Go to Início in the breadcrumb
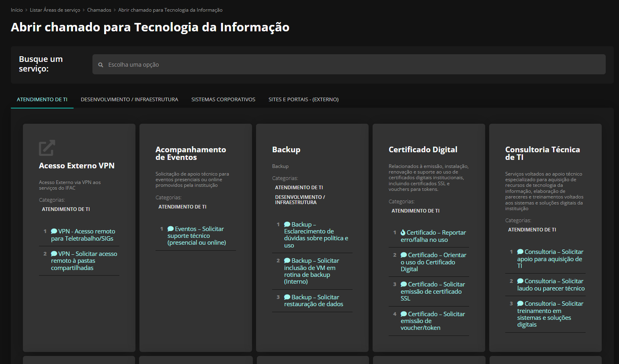 (x=17, y=10)
